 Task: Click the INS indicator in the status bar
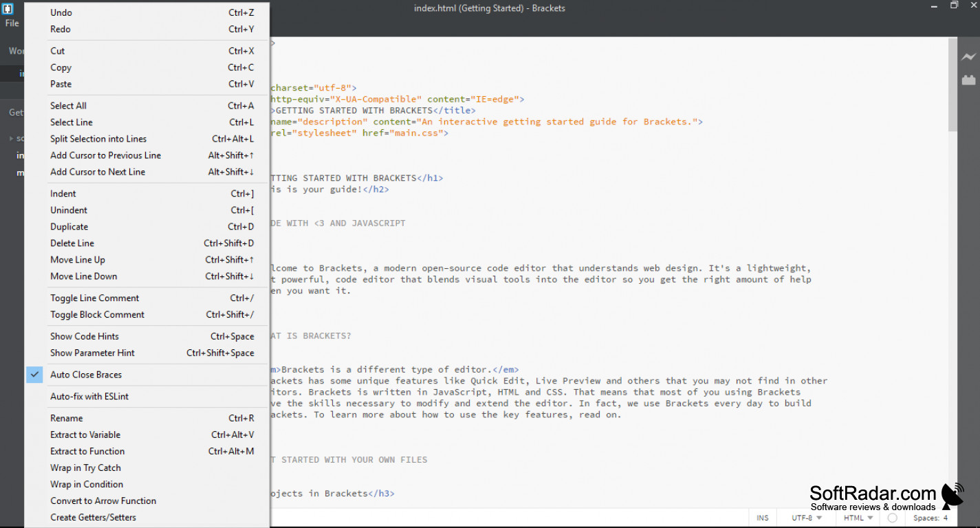tap(763, 518)
